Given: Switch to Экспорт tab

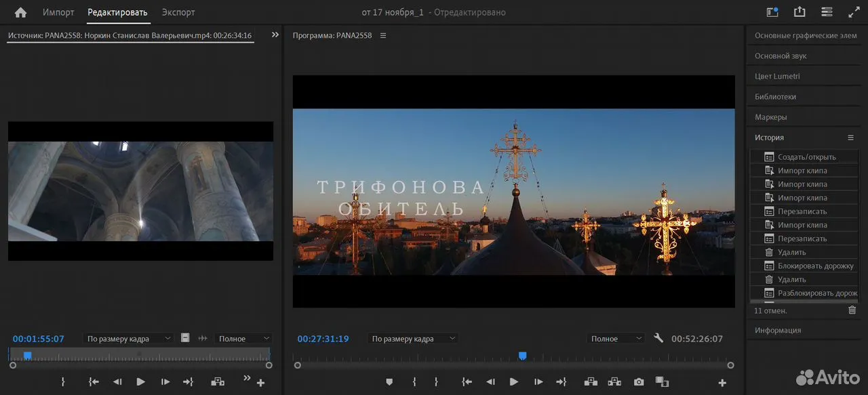Looking at the screenshot, I should coord(178,12).
